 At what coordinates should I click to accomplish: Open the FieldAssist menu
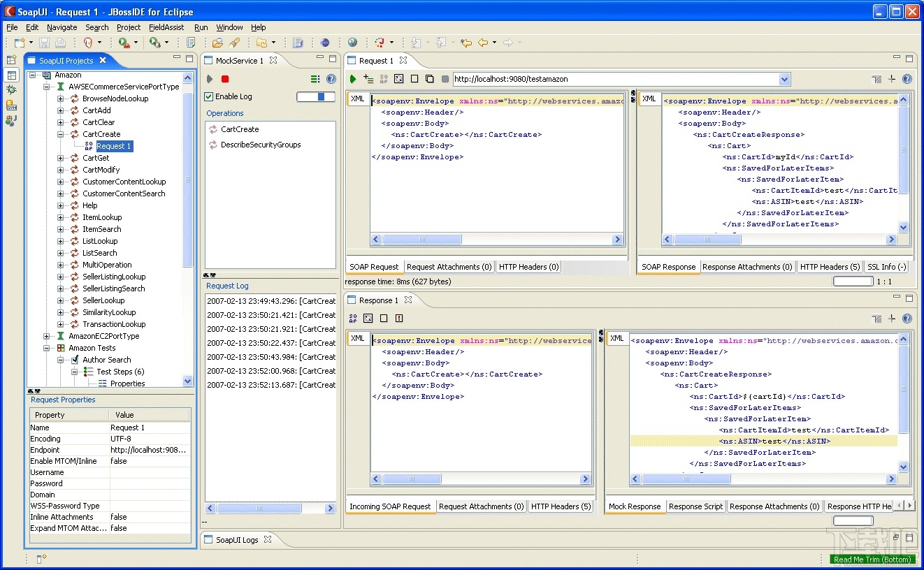click(166, 27)
